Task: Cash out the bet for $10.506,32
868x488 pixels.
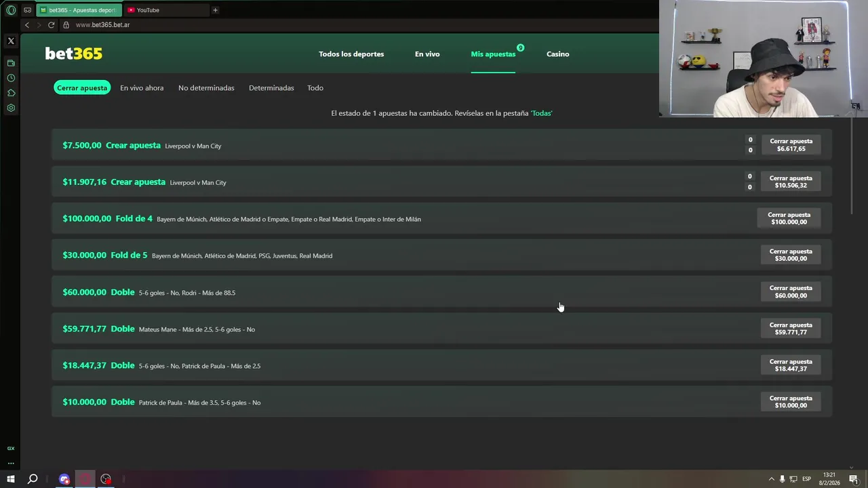Action: point(791,182)
